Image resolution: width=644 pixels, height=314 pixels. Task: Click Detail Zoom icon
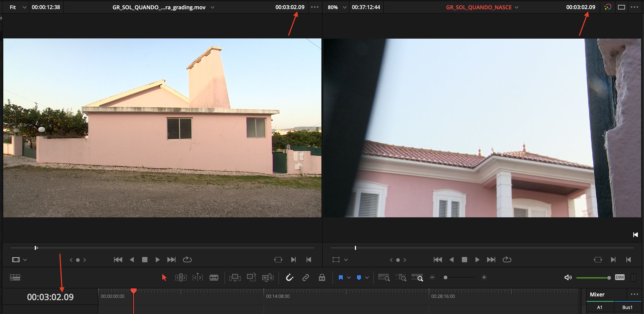pyautogui.click(x=400, y=277)
